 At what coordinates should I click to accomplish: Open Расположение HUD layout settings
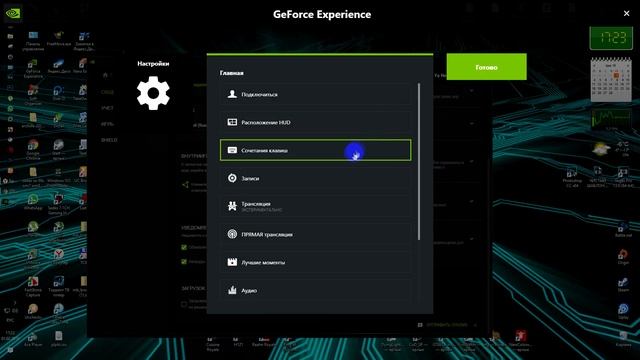[x=315, y=122]
